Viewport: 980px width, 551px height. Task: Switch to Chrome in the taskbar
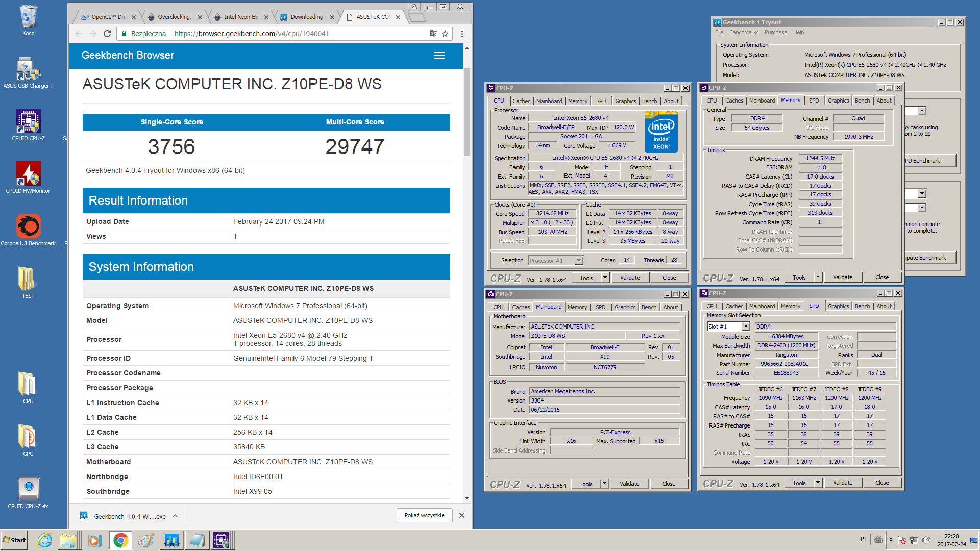(121, 540)
